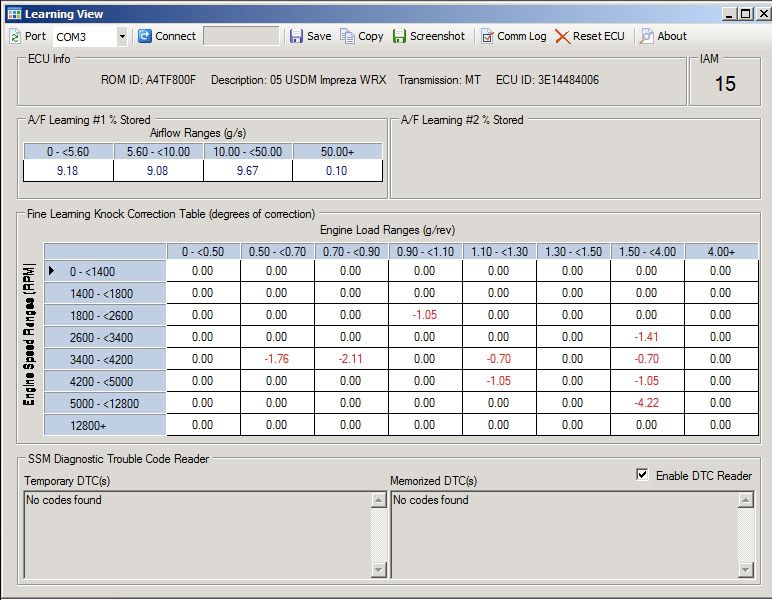This screenshot has width=772, height=600.
Task: Click the 1.50 - <4.00 load column header
Action: click(x=647, y=251)
